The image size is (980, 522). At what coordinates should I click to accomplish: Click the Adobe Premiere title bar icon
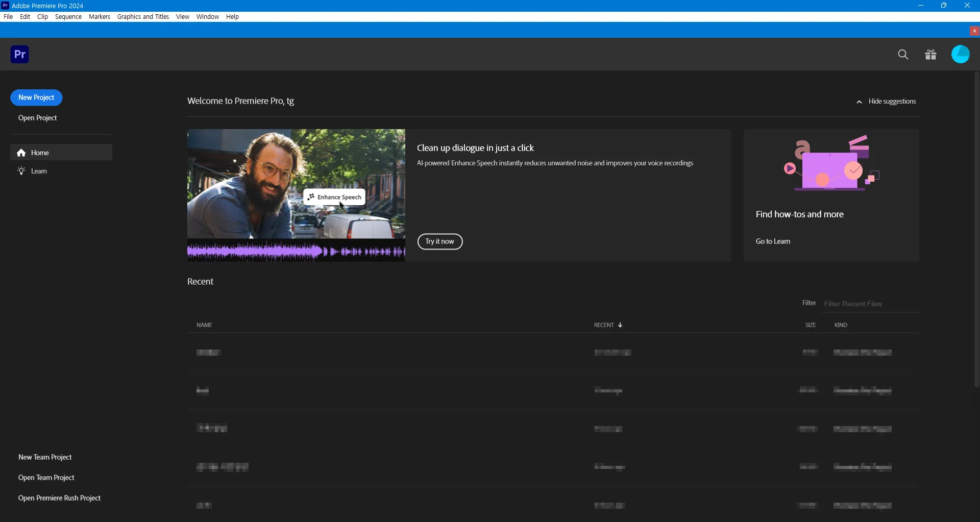[5, 6]
